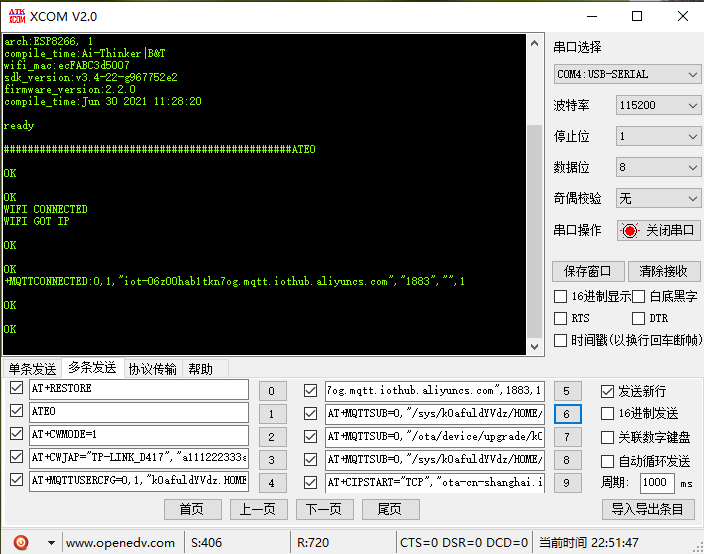The height and width of the screenshot is (554, 704).
Task: Click the S:406 sent counter
Action: tap(207, 543)
